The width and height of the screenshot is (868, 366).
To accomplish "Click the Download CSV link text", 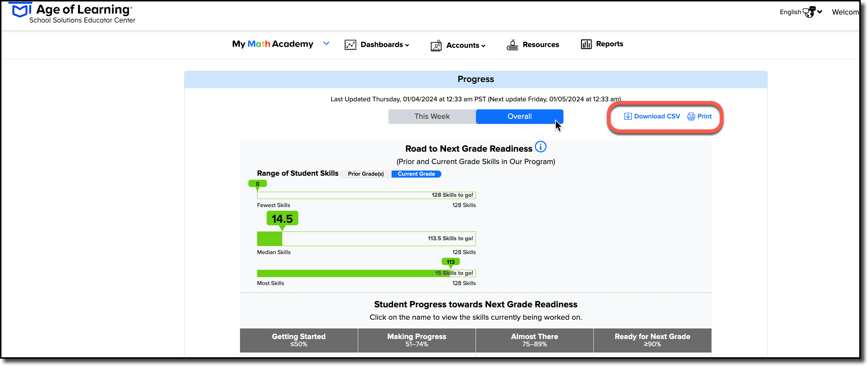I will 657,116.
